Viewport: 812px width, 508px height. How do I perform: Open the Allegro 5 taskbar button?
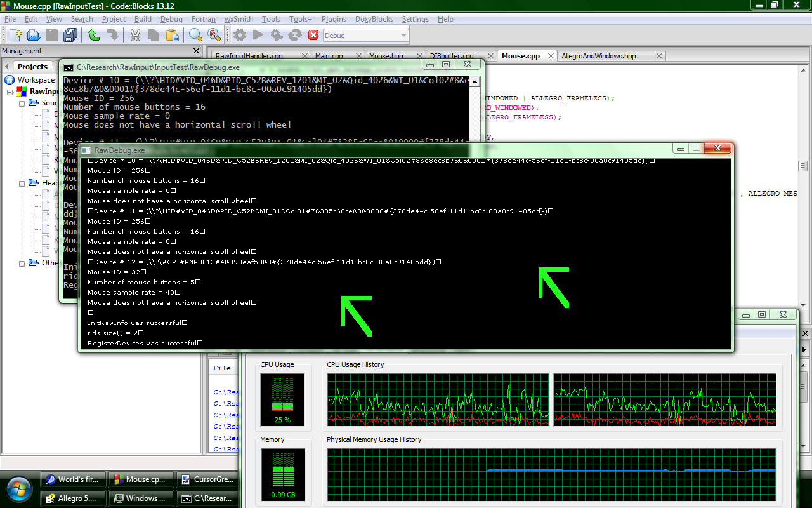point(73,498)
